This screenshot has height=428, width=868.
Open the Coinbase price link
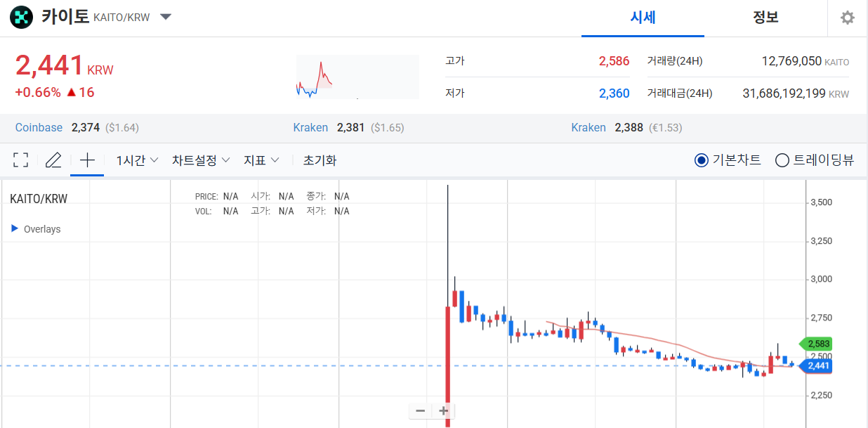(39, 127)
